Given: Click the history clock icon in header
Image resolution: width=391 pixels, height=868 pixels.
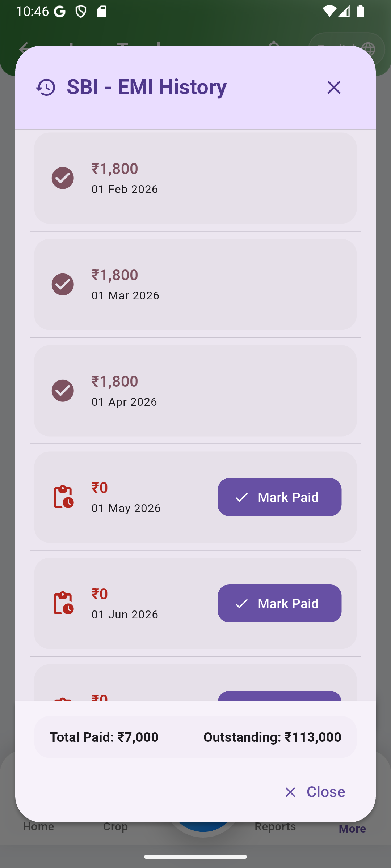Looking at the screenshot, I should coord(46,87).
